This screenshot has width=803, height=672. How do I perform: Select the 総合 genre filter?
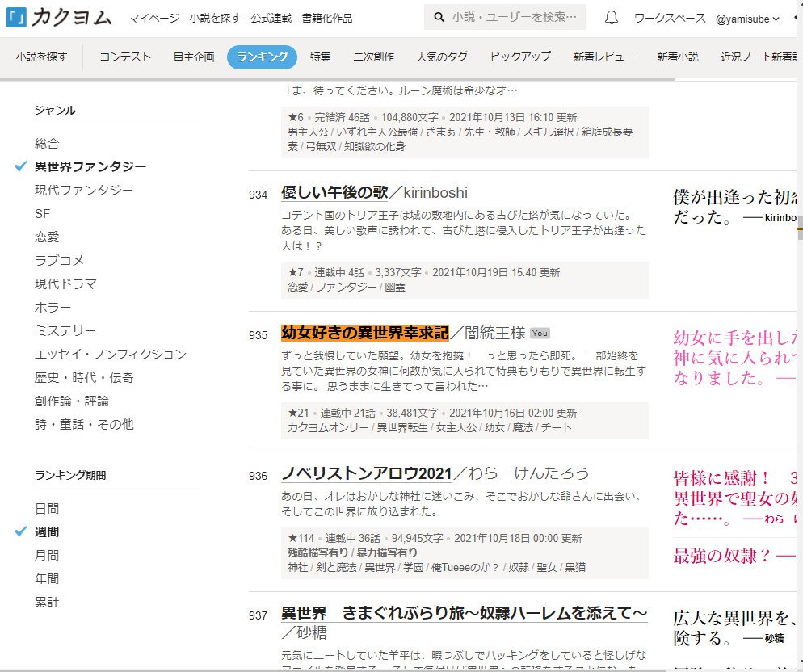47,143
